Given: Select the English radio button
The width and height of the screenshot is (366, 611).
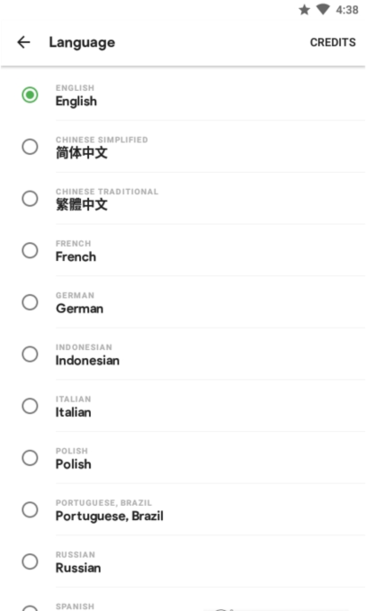Looking at the screenshot, I should click(x=30, y=95).
